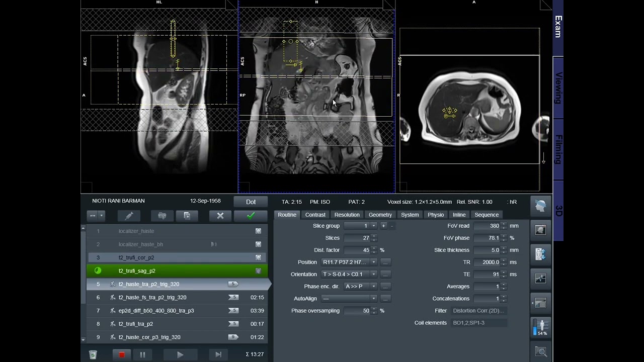Apply settings with the green checkmark
The height and width of the screenshot is (362, 644).
pos(251,216)
